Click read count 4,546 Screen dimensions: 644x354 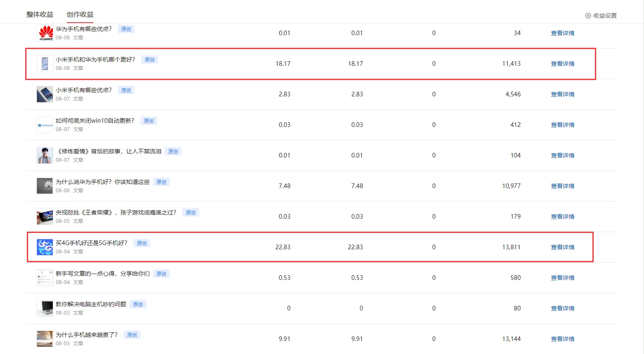513,94
